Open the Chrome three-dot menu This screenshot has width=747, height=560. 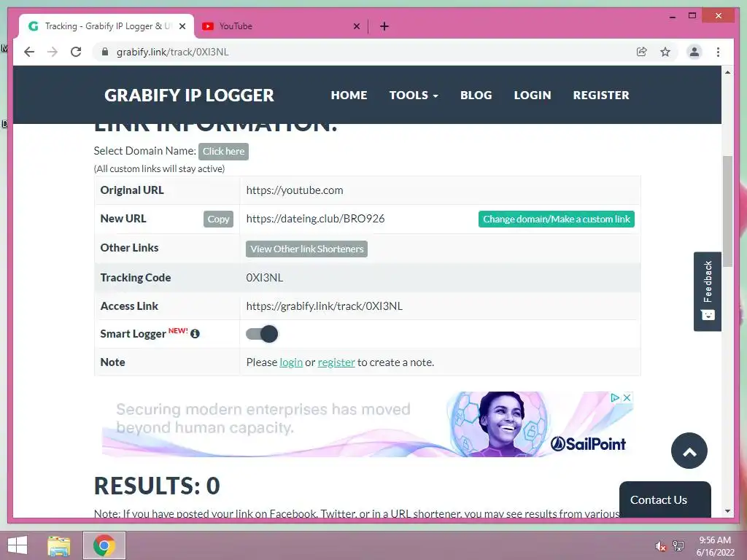pos(718,52)
